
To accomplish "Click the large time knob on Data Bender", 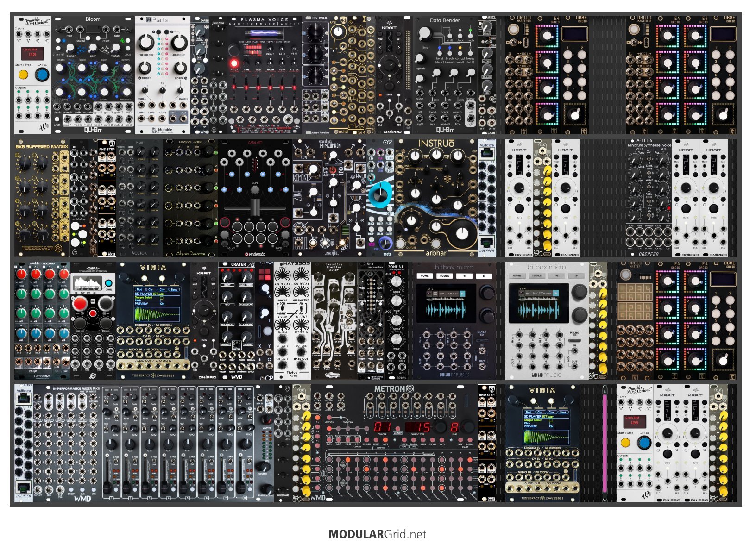I will (x=424, y=33).
